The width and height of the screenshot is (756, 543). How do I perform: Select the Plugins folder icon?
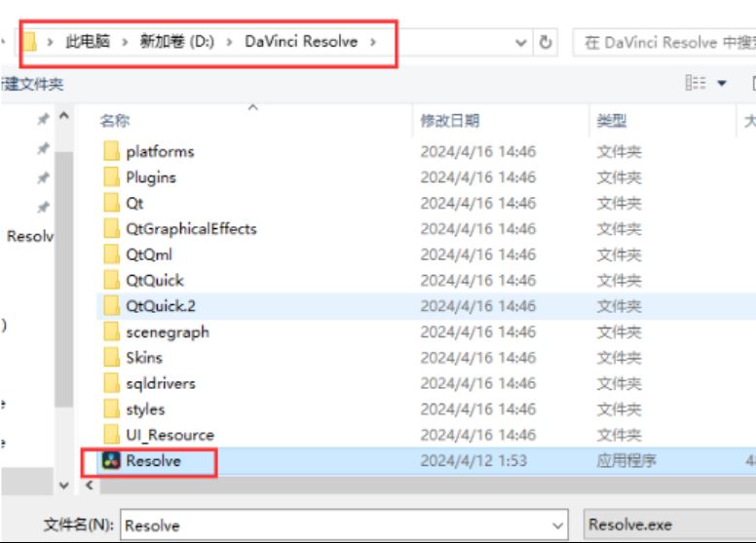[111, 177]
